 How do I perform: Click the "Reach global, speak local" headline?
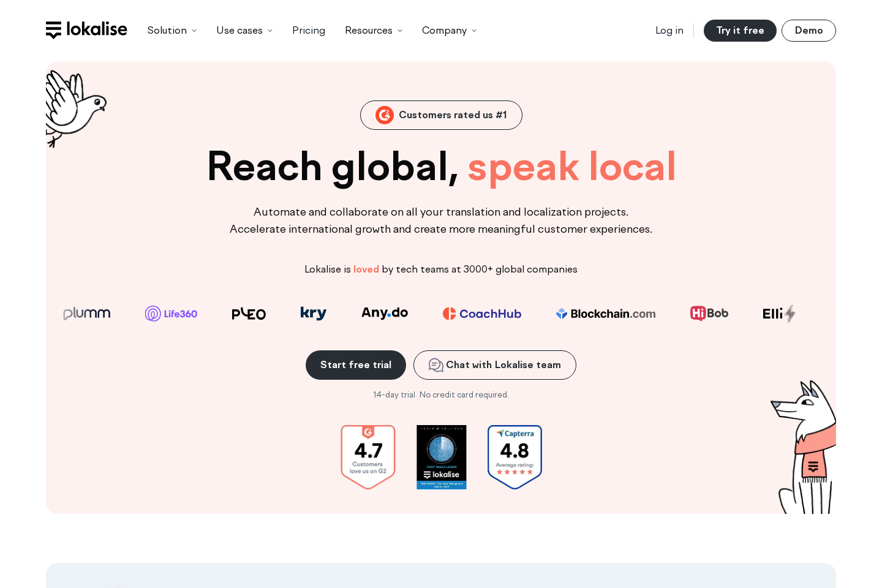[441, 167]
